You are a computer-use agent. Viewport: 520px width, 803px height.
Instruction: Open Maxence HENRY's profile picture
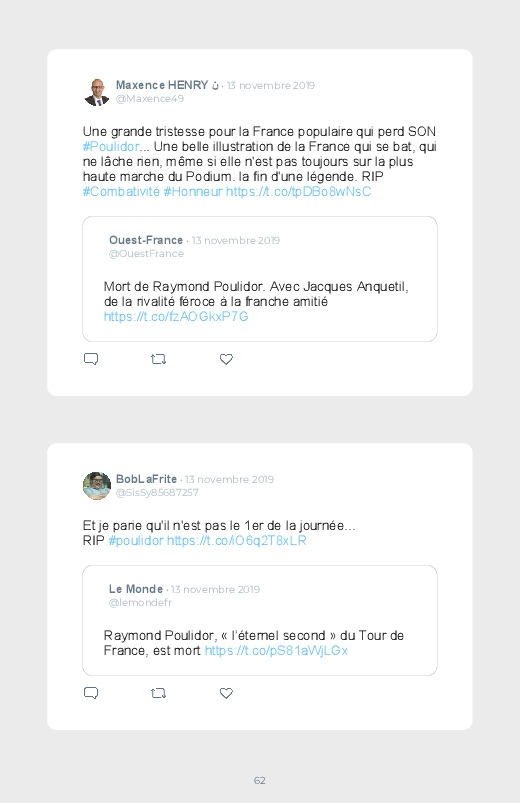(x=97, y=92)
